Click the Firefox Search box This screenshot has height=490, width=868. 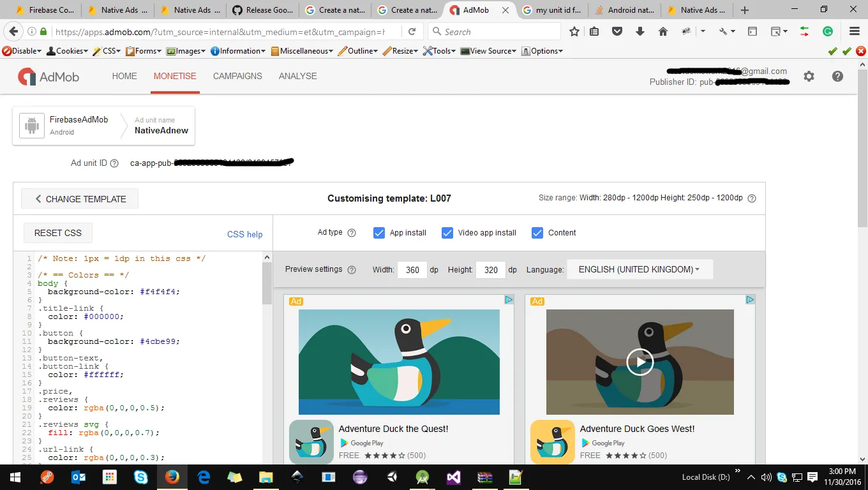pyautogui.click(x=493, y=31)
